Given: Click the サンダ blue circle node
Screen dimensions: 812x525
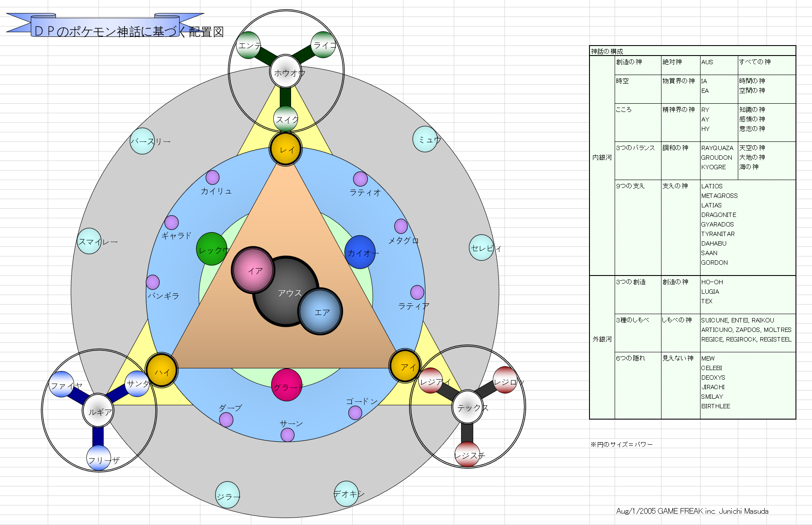Looking at the screenshot, I should 137,384.
